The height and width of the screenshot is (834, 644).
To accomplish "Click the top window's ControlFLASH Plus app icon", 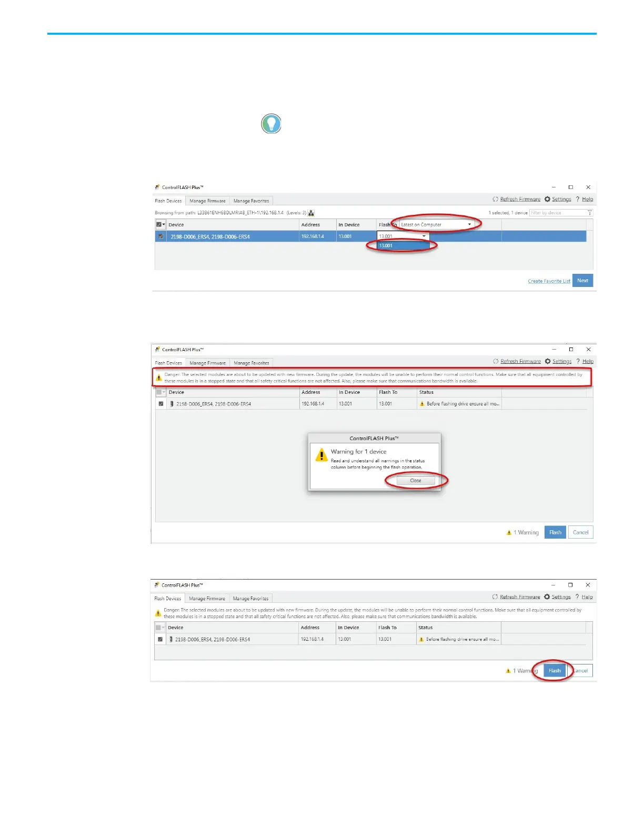I will 157,187.
